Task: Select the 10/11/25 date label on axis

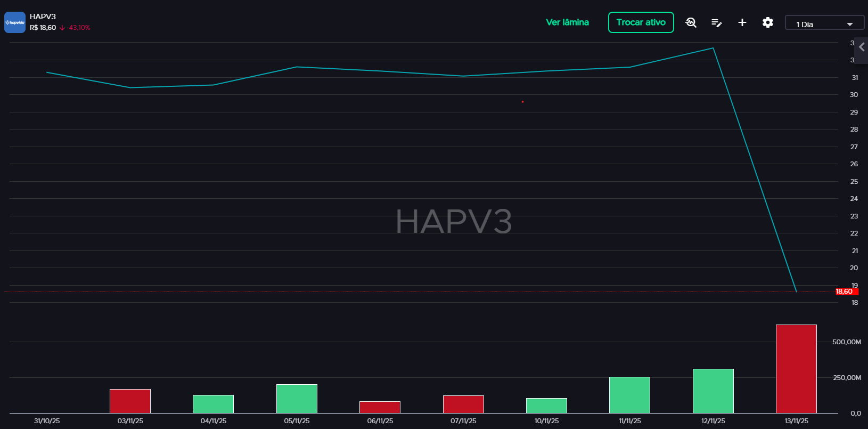Action: tap(546, 421)
